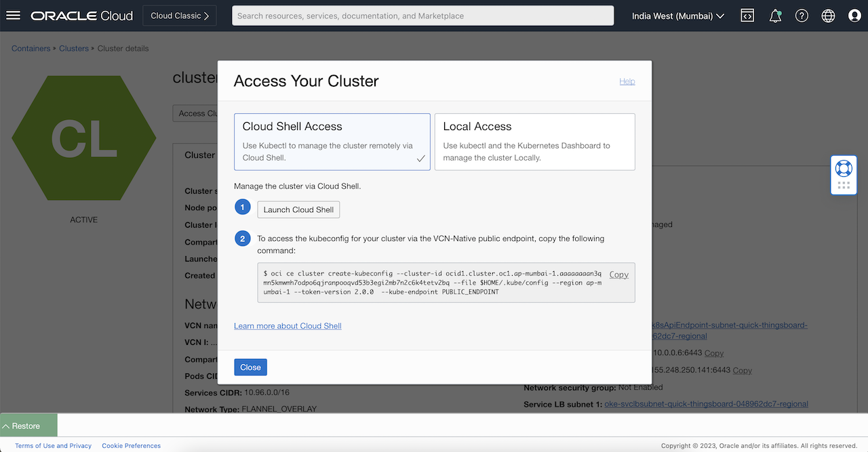Copy the 10.0.0.6:6443 private endpoint
868x452 pixels.
(x=714, y=353)
